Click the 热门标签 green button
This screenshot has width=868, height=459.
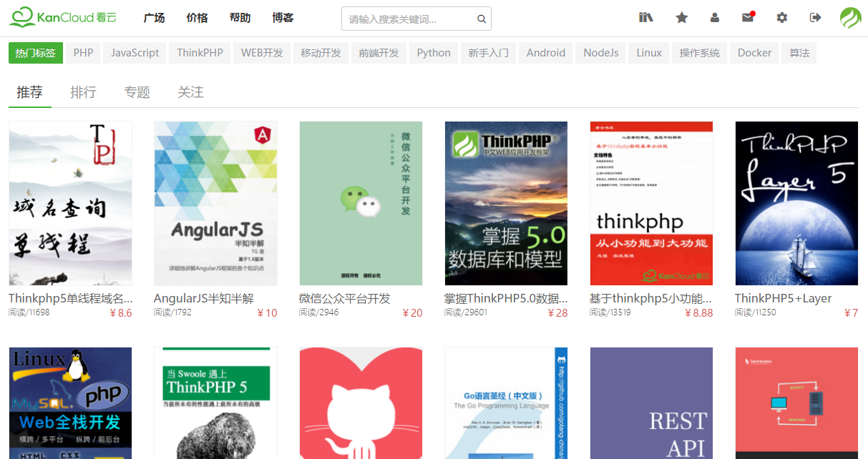click(x=36, y=53)
